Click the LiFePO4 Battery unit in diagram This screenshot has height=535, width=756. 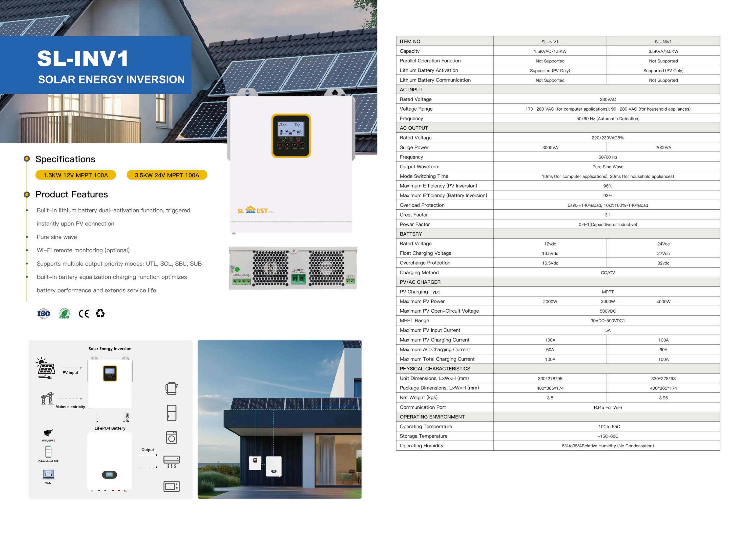click(x=110, y=461)
